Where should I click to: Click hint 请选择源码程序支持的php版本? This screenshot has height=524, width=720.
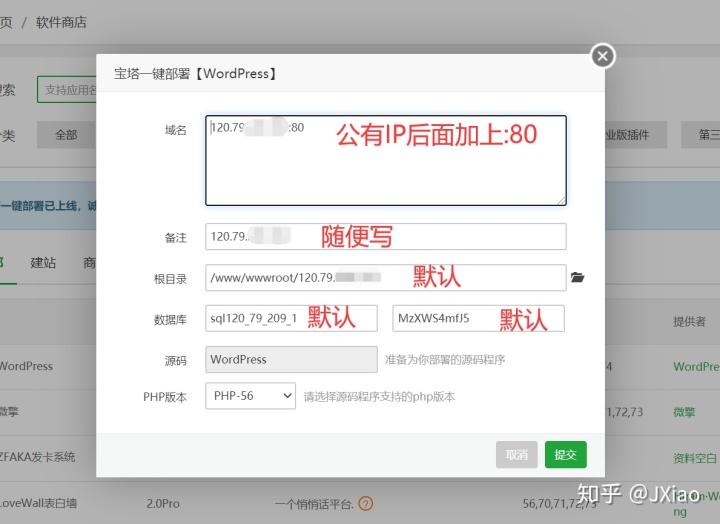[x=379, y=396]
